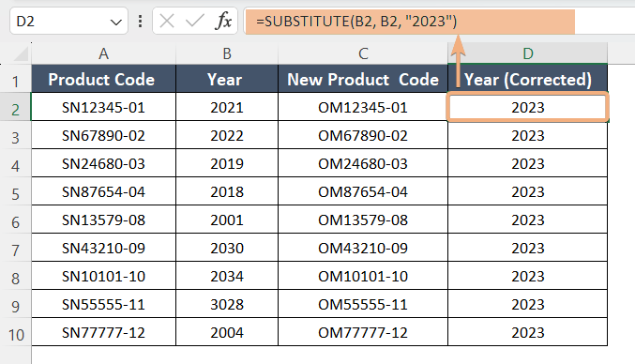Viewport: 635px width, 364px height.
Task: Select cell containing OM24680-03
Action: pyautogui.click(x=363, y=163)
